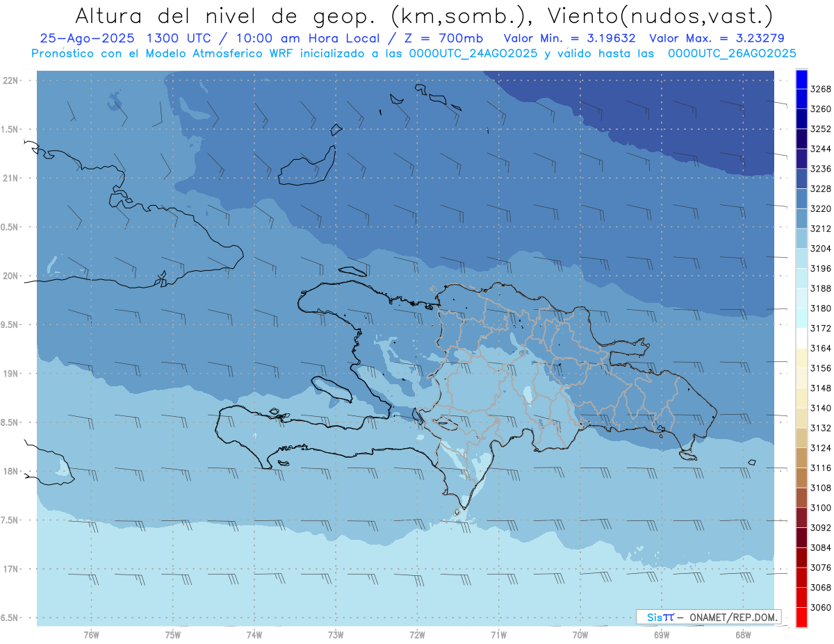The image size is (834, 644).
Task: Click the '68W' longitude label
Action: click(743, 635)
